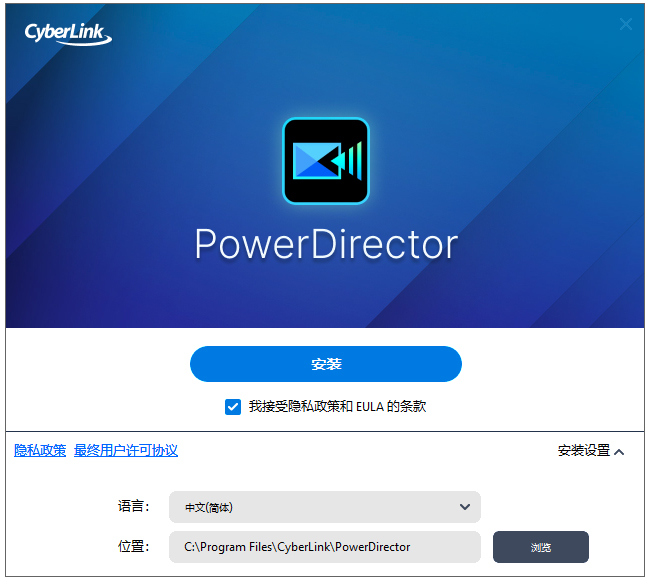Click the 位置: label
This screenshot has width=648, height=580.
(x=133, y=547)
